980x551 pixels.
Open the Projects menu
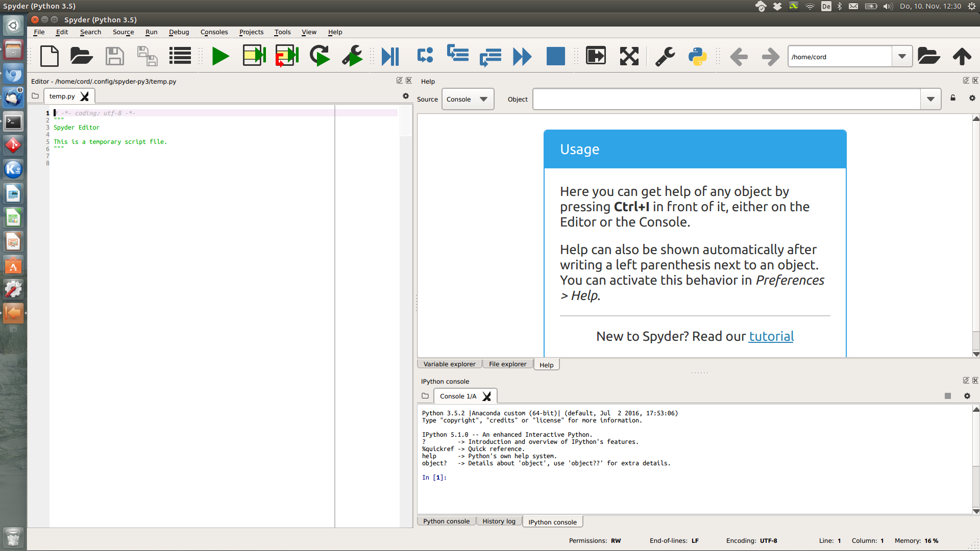pos(251,32)
